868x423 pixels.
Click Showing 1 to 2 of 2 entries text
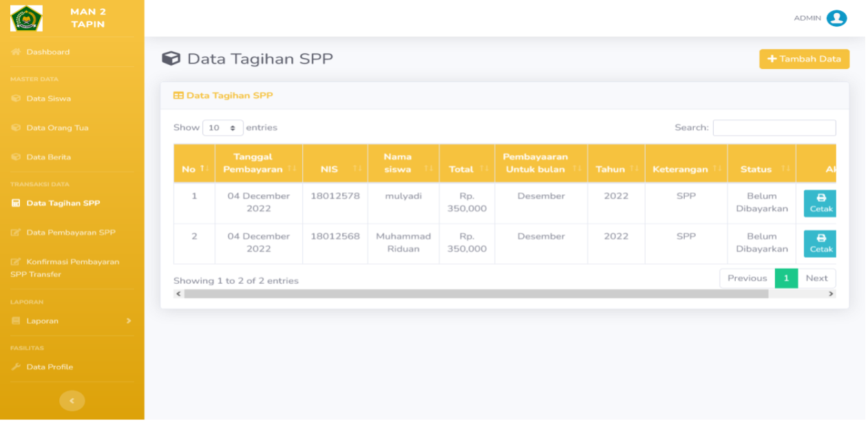pos(236,281)
